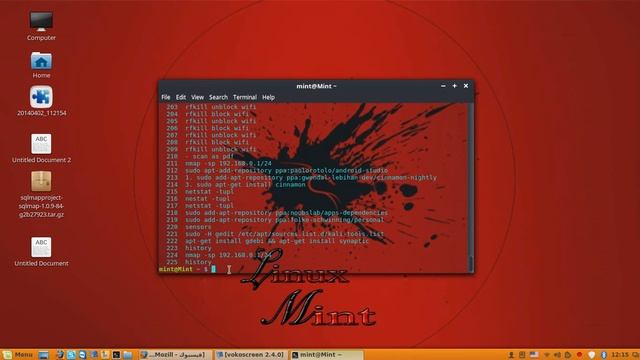Viewport: 640px width, 360px height.
Task: Click the "apt-get install gdebi" history line
Action: pyautogui.click(x=267, y=241)
